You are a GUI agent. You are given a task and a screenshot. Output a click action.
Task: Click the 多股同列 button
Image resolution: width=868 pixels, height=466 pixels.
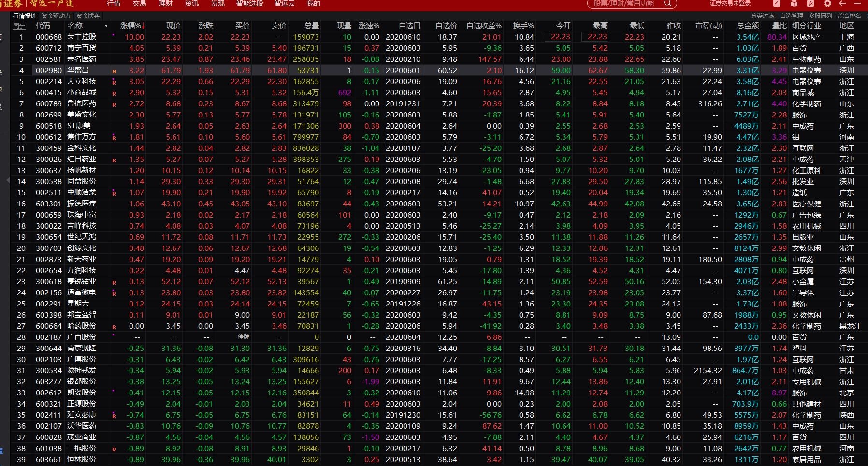(821, 16)
